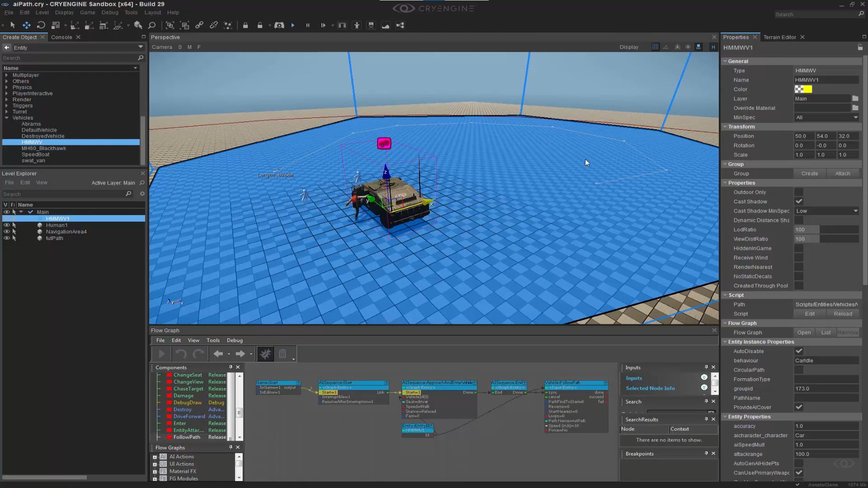Click the Pause simulation icon

pyautogui.click(x=308, y=25)
